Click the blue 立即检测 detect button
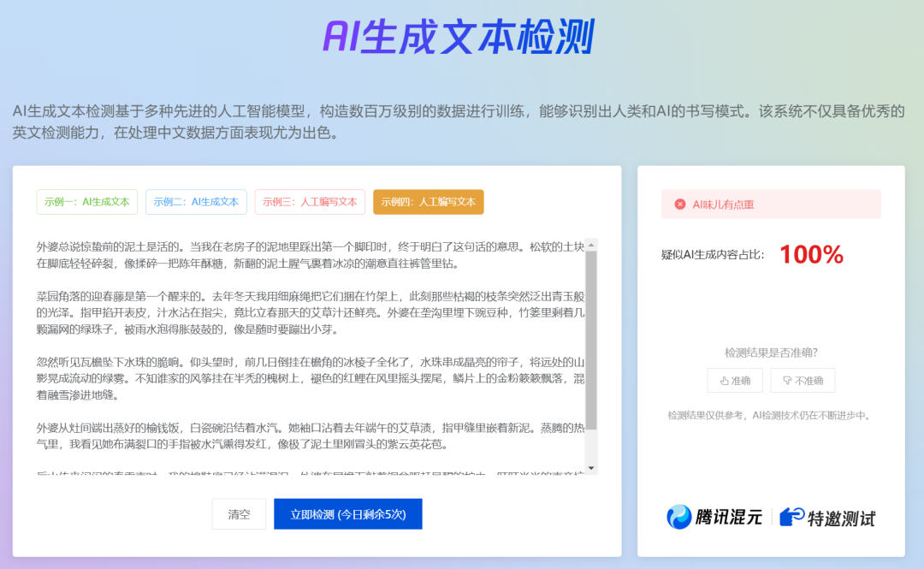 click(347, 513)
